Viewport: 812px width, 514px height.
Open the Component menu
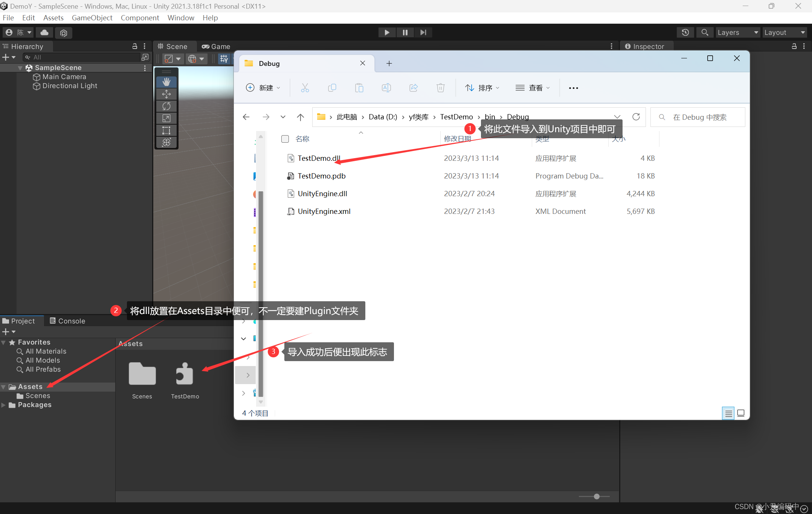pos(140,18)
